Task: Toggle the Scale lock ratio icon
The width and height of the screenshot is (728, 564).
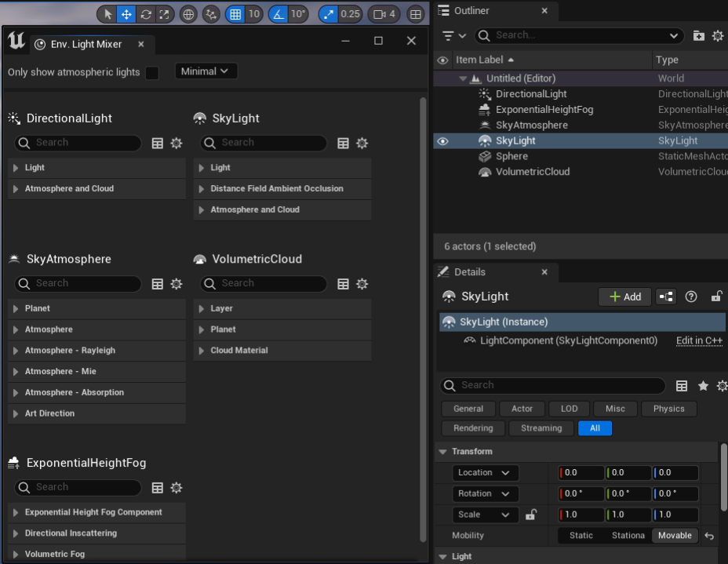Action: tap(530, 515)
